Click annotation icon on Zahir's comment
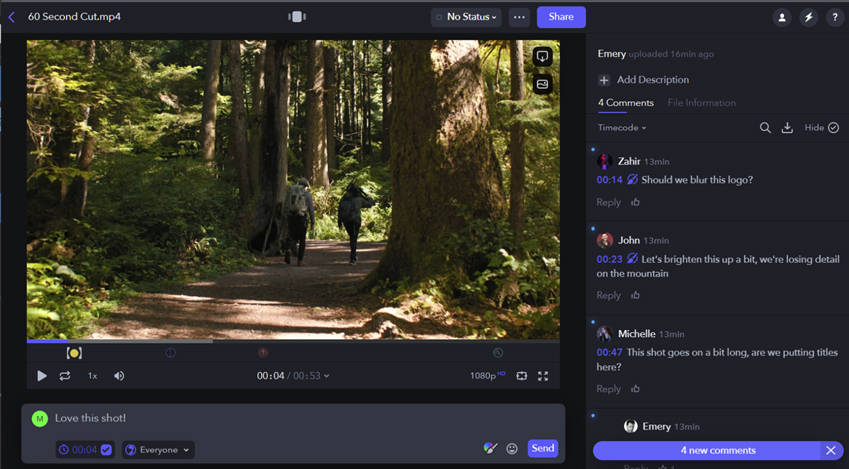 click(x=632, y=179)
